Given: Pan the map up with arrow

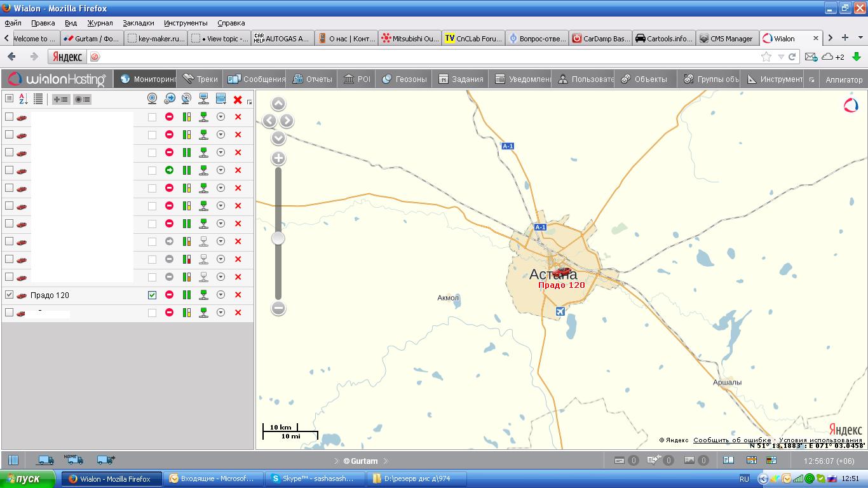Looking at the screenshot, I should tap(278, 104).
